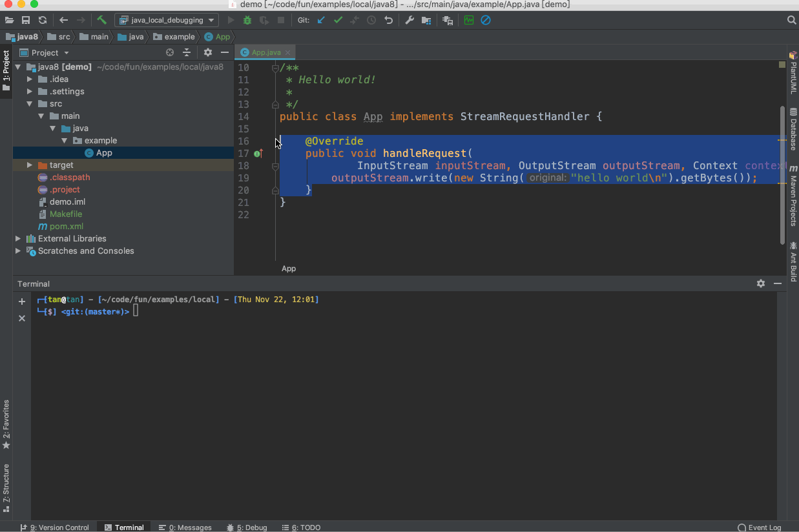This screenshot has width=799, height=532.
Task: Expand the .idea folder
Action: tap(30, 79)
